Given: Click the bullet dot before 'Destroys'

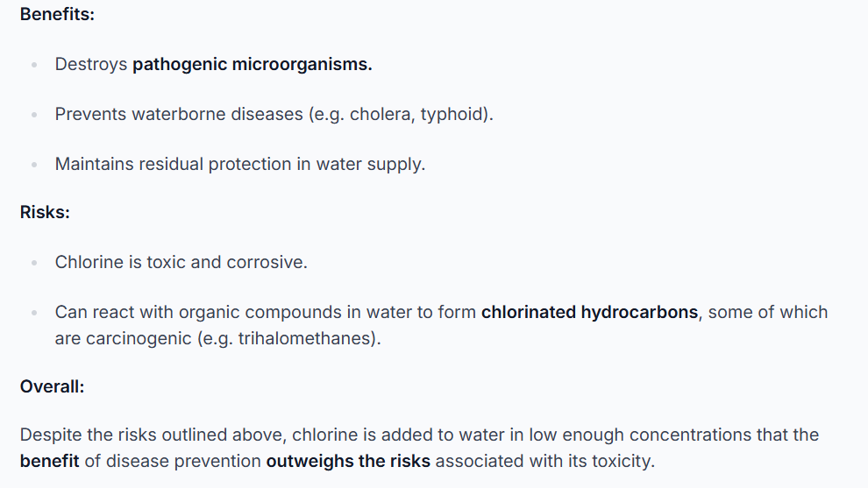Looking at the screenshot, I should click(34, 65).
